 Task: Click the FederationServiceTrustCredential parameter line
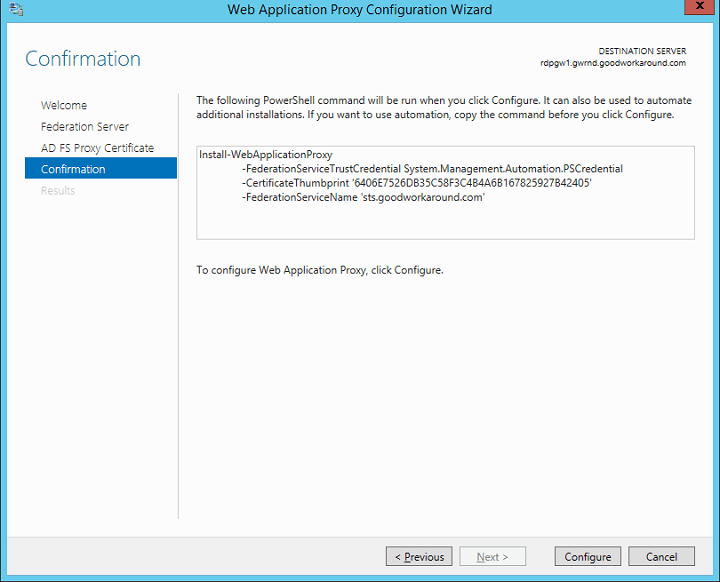pos(432,169)
